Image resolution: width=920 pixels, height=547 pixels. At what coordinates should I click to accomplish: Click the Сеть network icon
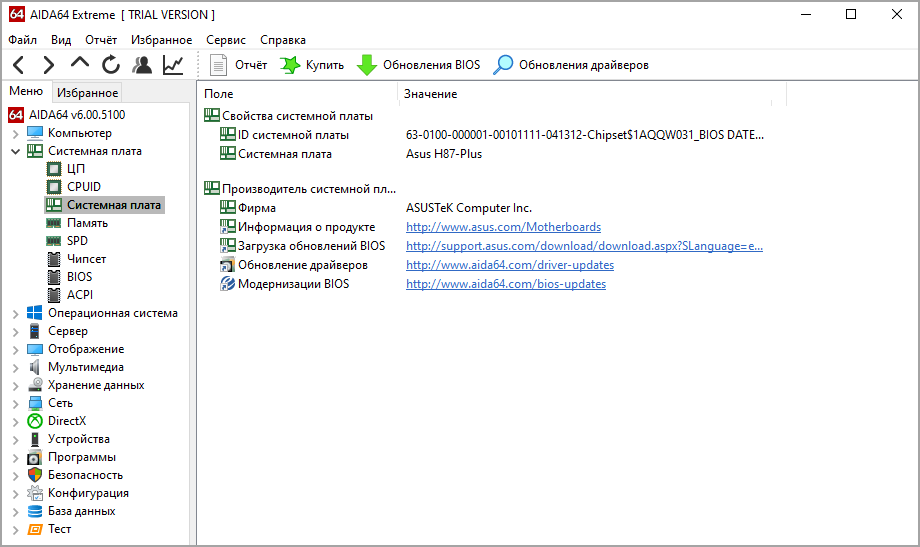(35, 403)
